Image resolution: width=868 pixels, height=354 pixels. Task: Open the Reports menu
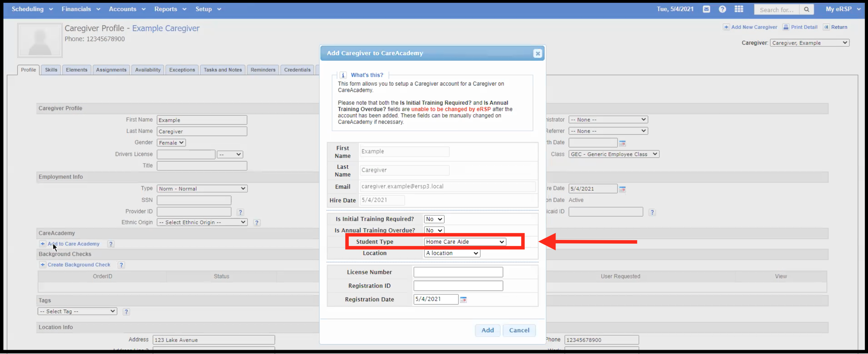click(170, 9)
